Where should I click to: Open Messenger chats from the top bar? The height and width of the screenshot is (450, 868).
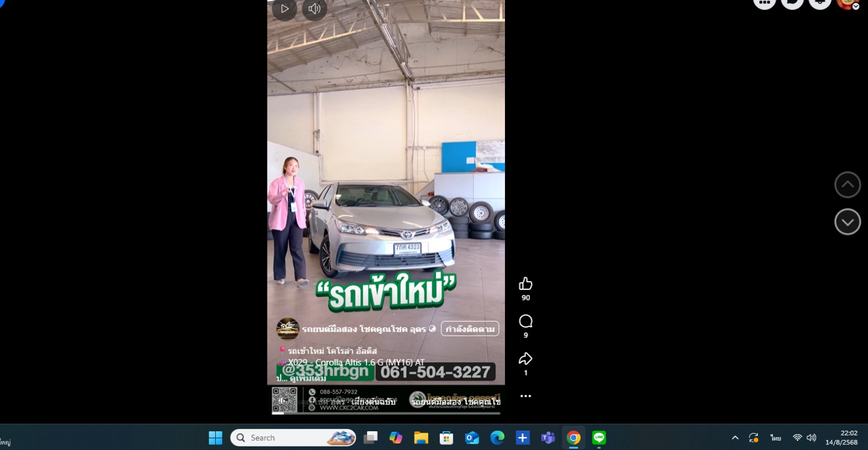pyautogui.click(x=792, y=3)
